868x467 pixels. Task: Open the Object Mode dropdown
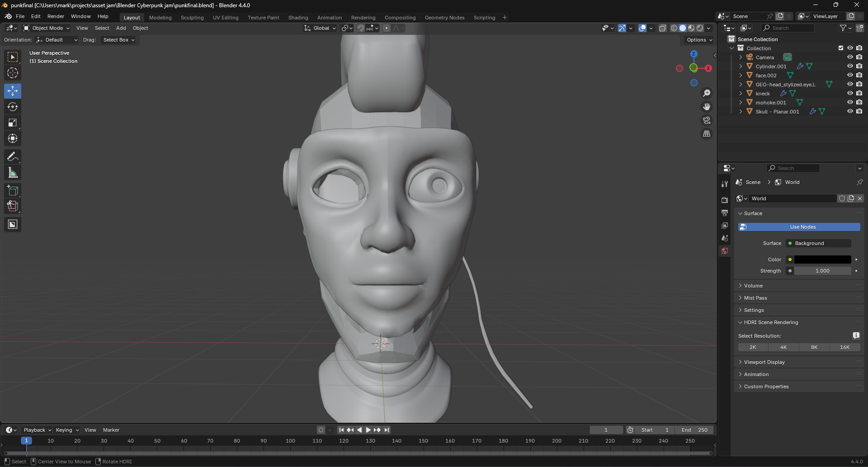[47, 28]
